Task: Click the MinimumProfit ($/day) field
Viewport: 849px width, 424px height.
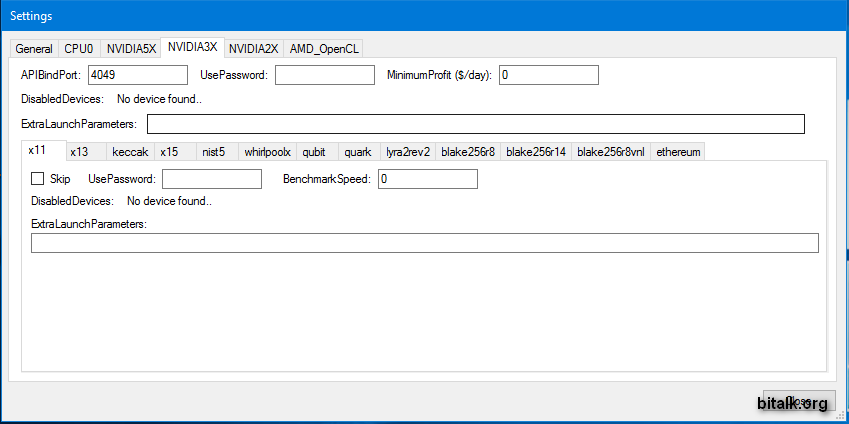Action: pos(548,75)
